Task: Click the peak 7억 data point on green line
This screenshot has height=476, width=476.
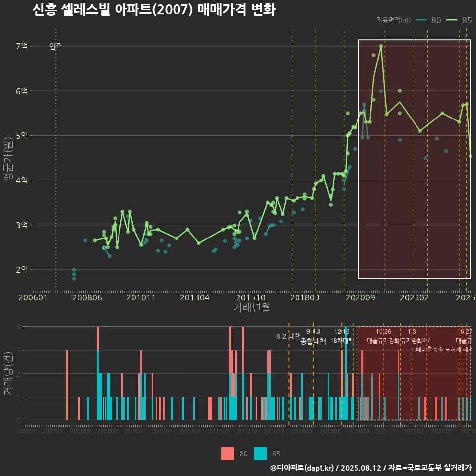Action: (x=381, y=46)
